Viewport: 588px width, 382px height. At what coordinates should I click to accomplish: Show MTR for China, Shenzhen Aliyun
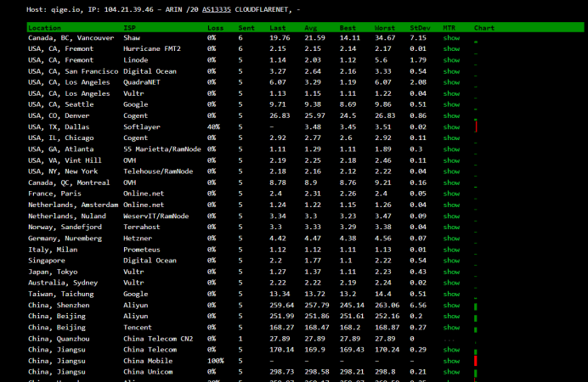tap(451, 306)
